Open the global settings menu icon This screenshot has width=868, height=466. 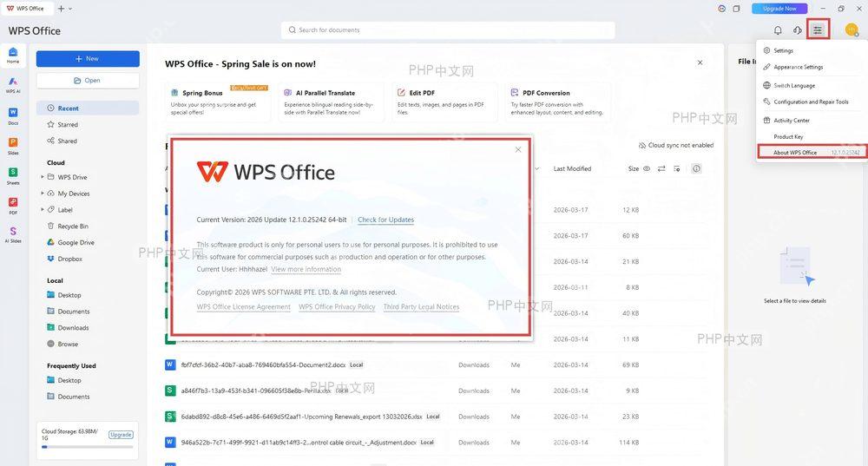(x=818, y=30)
